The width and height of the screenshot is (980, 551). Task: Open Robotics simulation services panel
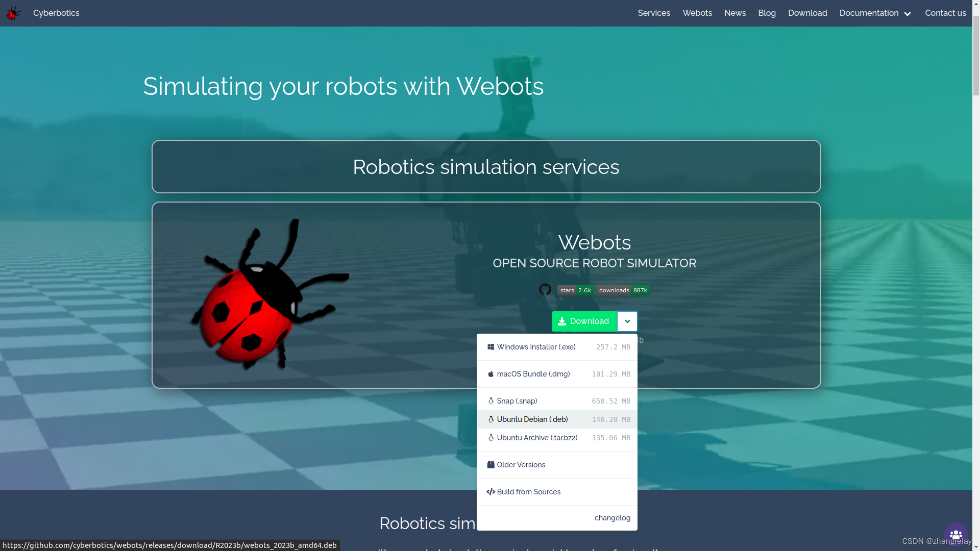pyautogui.click(x=486, y=167)
